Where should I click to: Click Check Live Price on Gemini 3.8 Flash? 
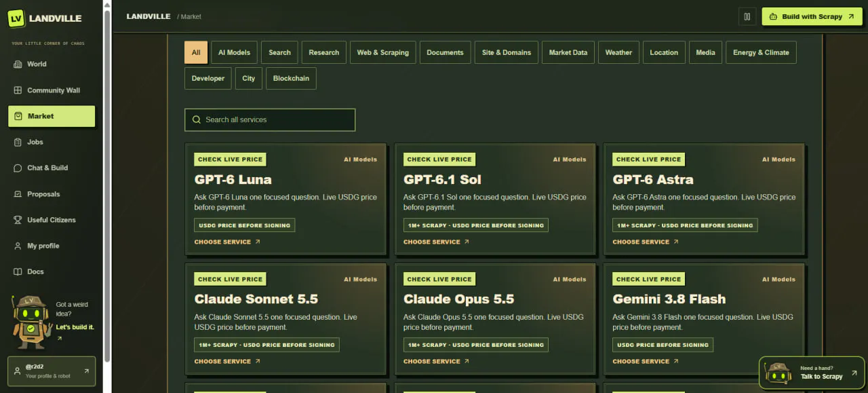pyautogui.click(x=648, y=279)
